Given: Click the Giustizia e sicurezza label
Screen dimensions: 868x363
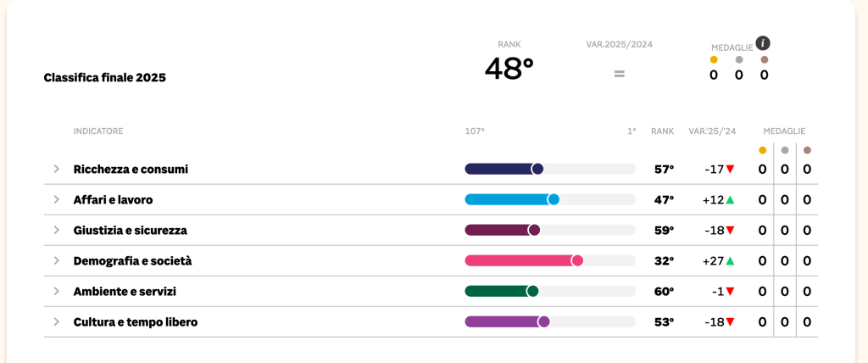Looking at the screenshot, I should 131,230.
